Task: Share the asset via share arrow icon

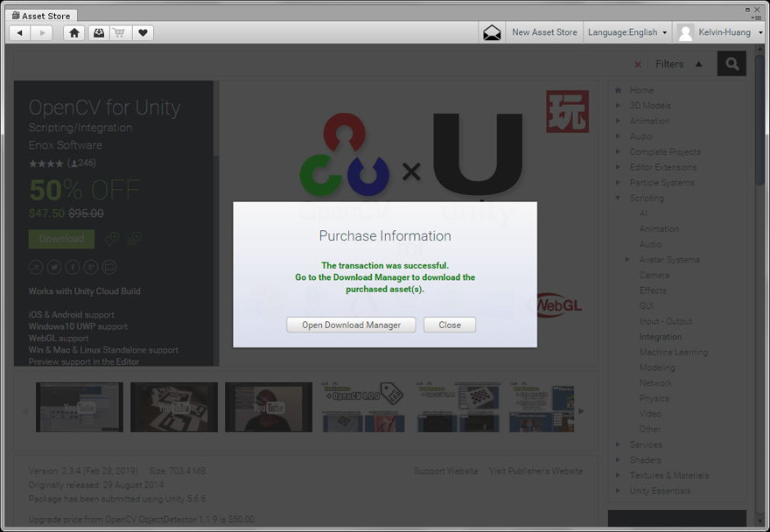Action: [x=36, y=267]
